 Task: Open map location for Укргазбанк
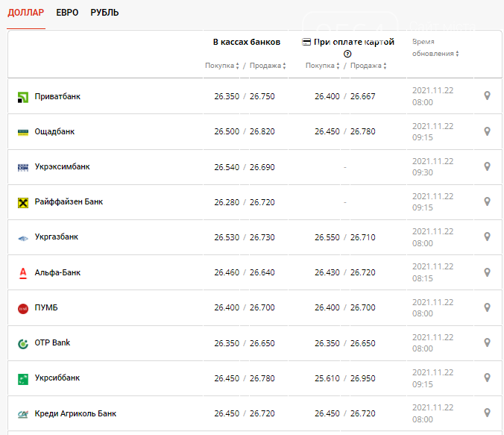click(x=488, y=237)
